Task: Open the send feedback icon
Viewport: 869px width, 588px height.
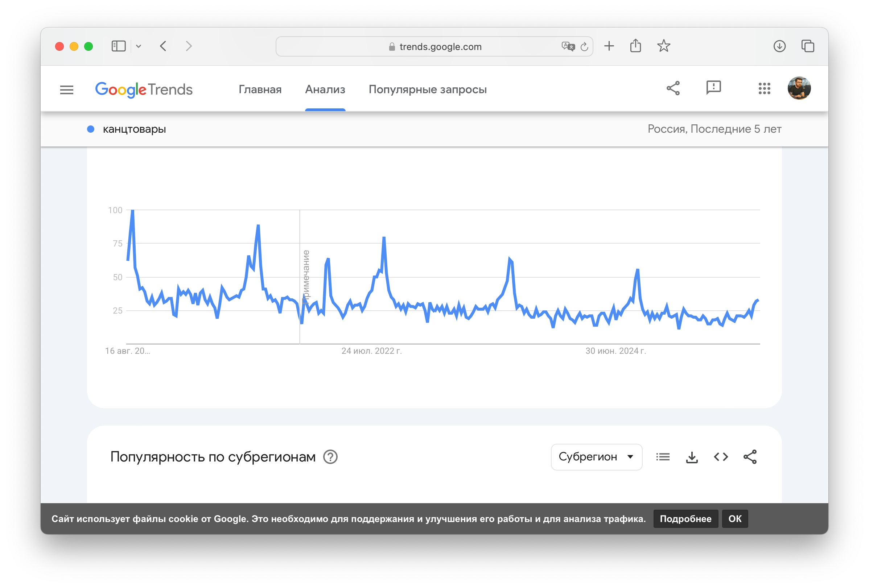Action: coord(713,88)
